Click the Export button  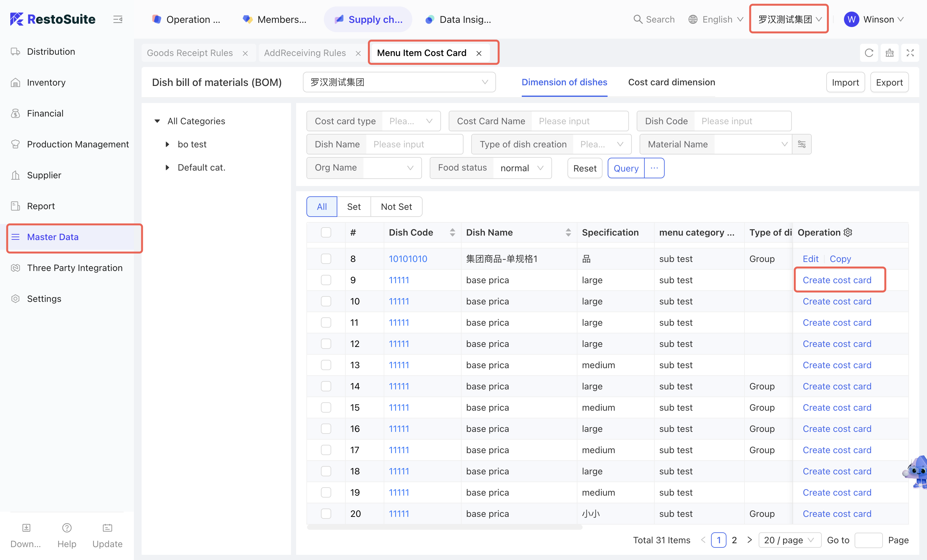point(889,82)
